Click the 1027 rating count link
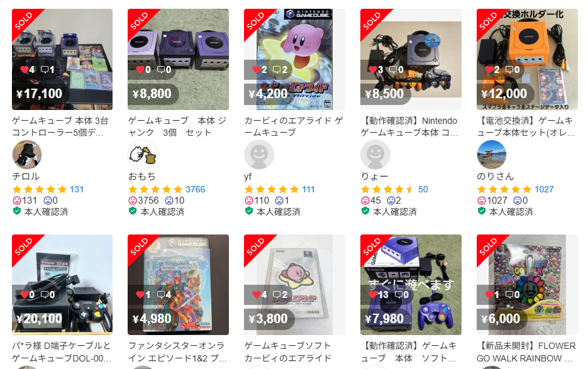 pos(544,189)
